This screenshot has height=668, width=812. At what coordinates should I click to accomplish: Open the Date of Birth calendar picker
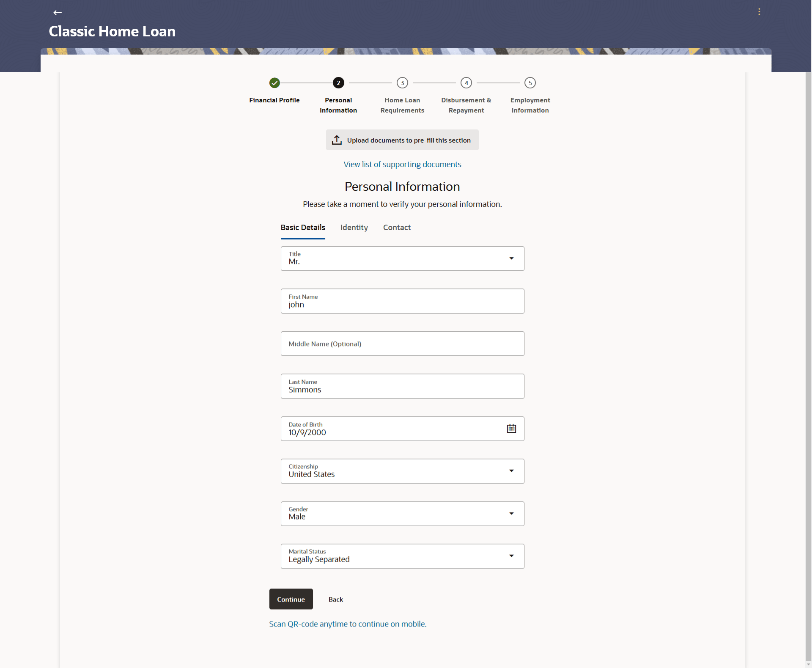pyautogui.click(x=511, y=429)
